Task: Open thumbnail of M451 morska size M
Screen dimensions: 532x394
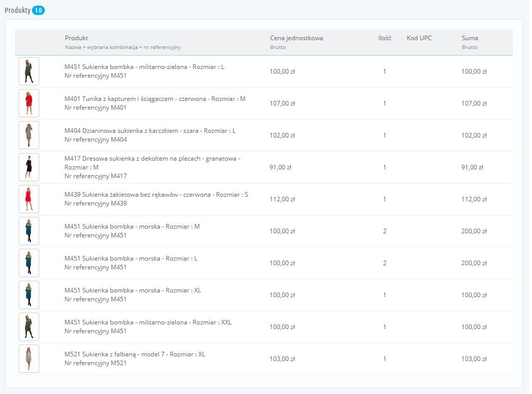Action: 29,231
